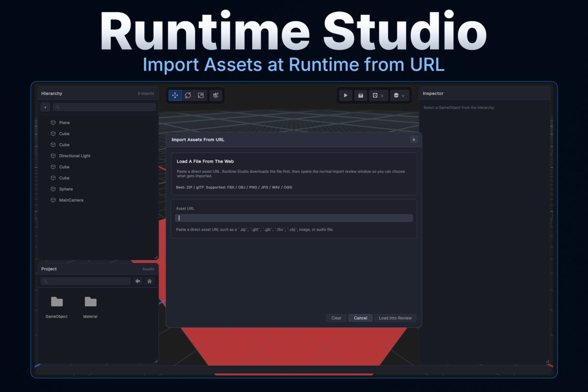Open the settings gear dropdown in toolbar

point(378,96)
